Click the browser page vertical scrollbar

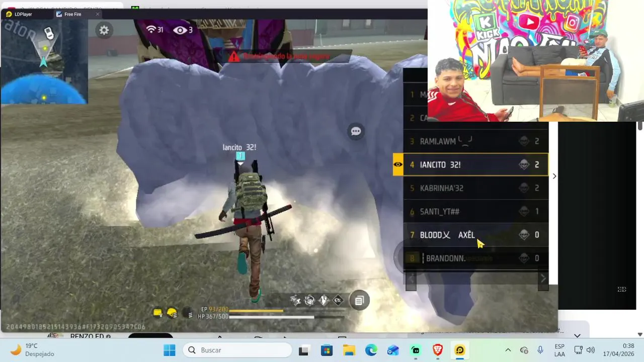[640, 126]
